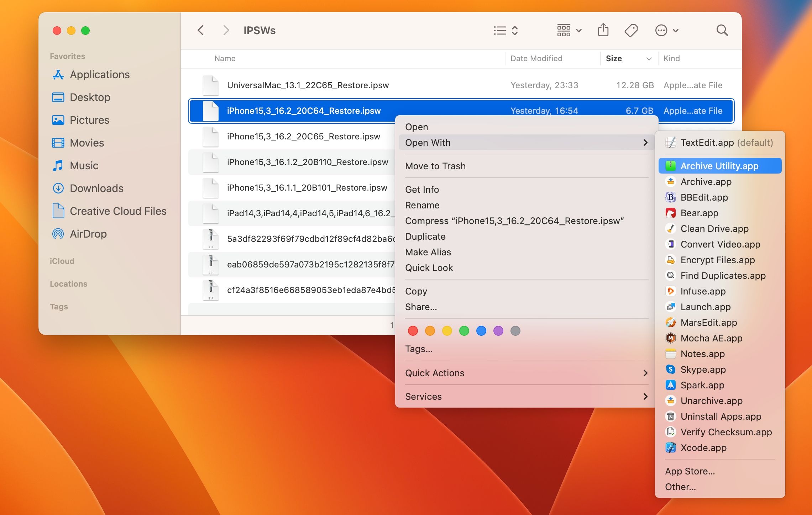Apply the purple tag color dot
This screenshot has height=515, width=812.
[x=498, y=331]
